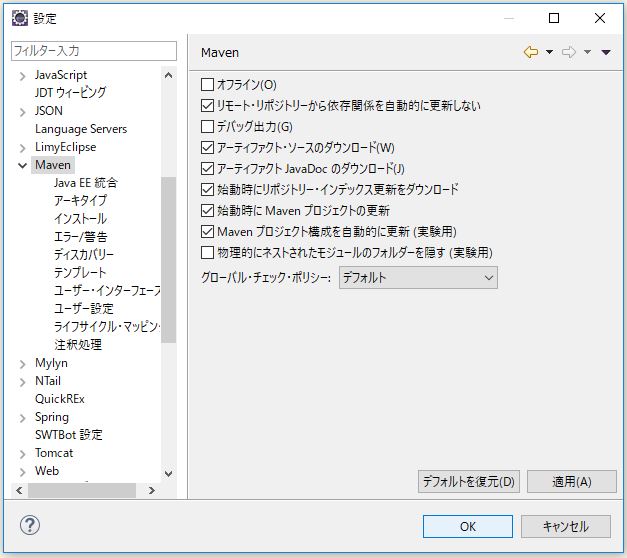Expand the JSON tree node
This screenshot has height=558, width=627.
click(22, 112)
